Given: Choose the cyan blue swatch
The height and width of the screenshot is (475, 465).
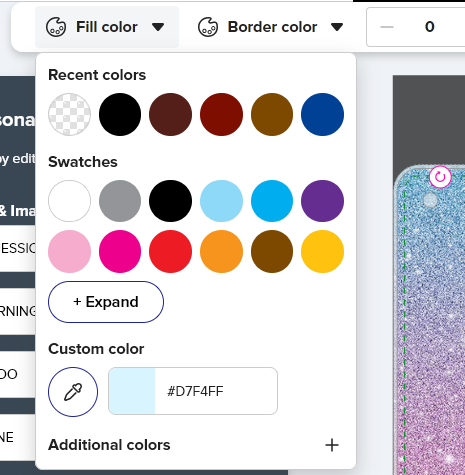Looking at the screenshot, I should point(272,201).
